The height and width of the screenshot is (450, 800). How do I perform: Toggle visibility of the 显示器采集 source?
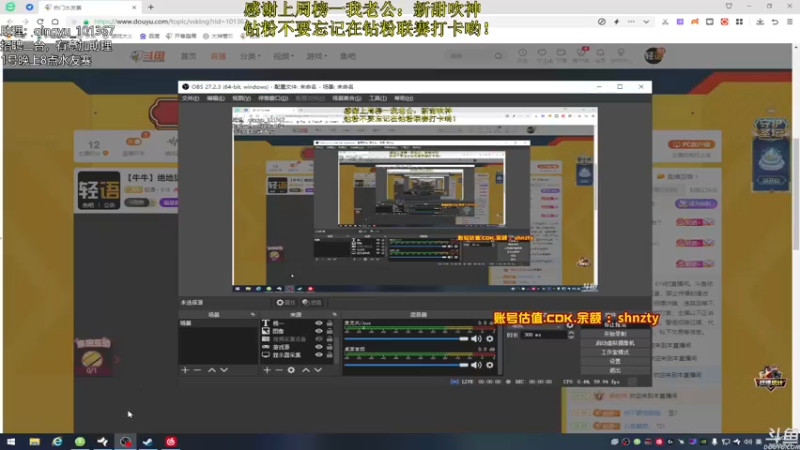point(319,355)
